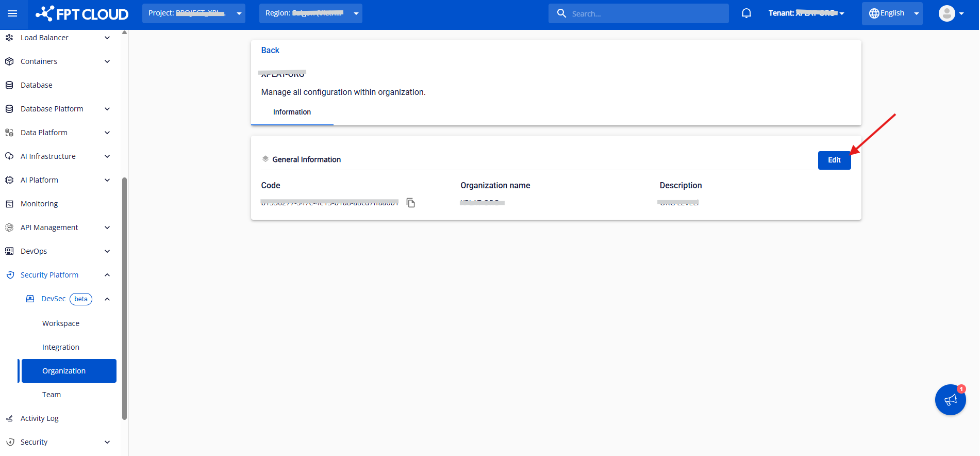Image resolution: width=980 pixels, height=456 pixels.
Task: Open the hamburger navigation menu
Action: (12, 13)
